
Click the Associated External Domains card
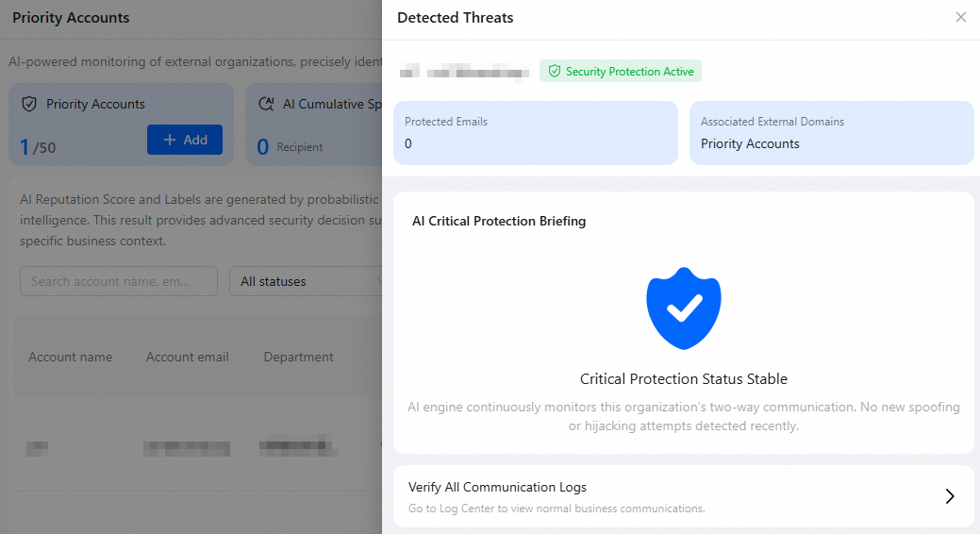click(831, 133)
